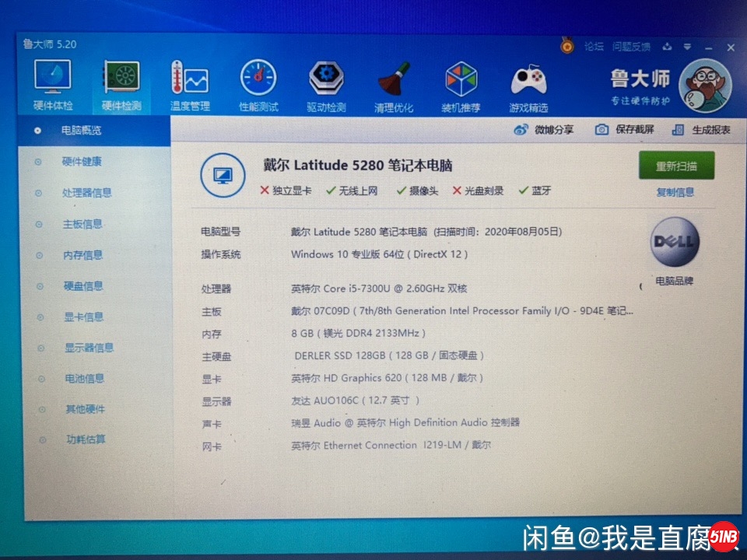Click 生成报表 to generate report

pyautogui.click(x=677, y=130)
